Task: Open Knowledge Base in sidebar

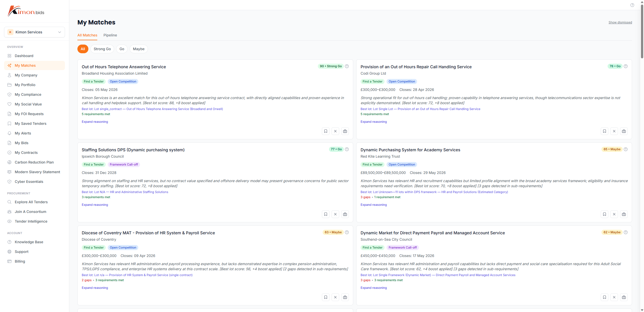Action: tap(34, 242)
